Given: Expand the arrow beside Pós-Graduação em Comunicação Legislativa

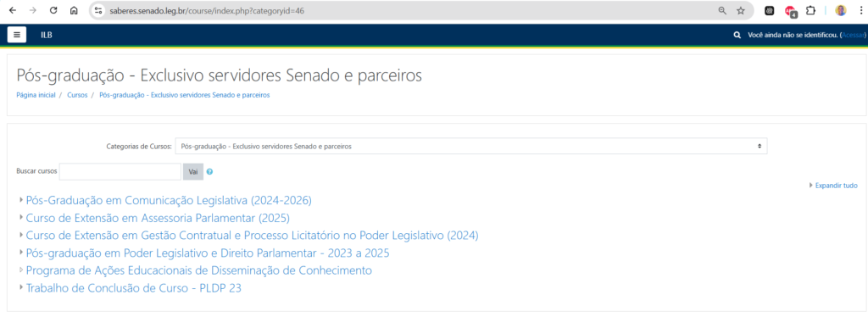Looking at the screenshot, I should [x=21, y=200].
